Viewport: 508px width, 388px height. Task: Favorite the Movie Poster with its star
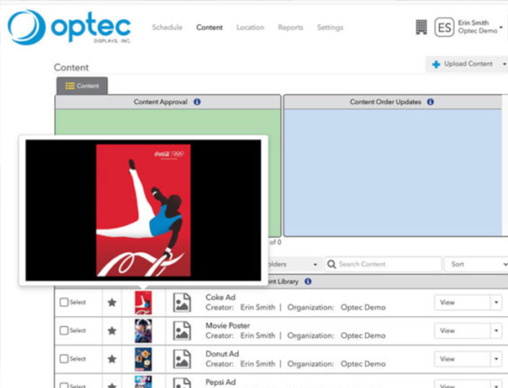[112, 331]
